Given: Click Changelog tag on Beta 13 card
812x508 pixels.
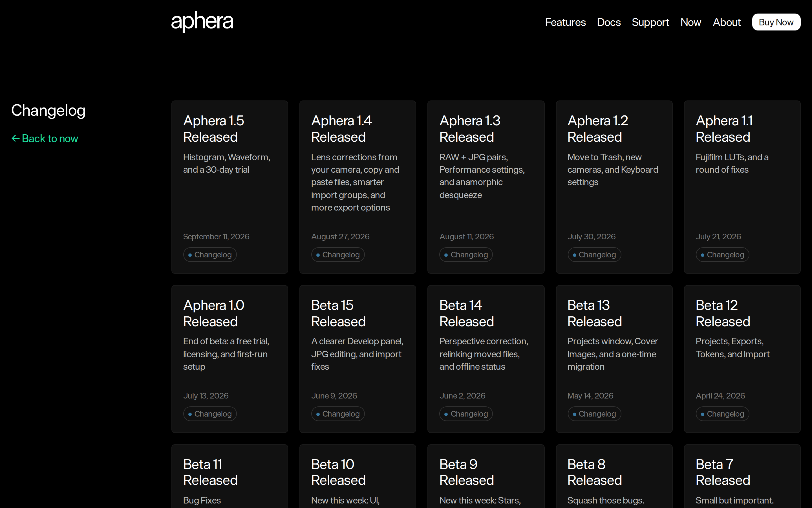Looking at the screenshot, I should pos(594,414).
